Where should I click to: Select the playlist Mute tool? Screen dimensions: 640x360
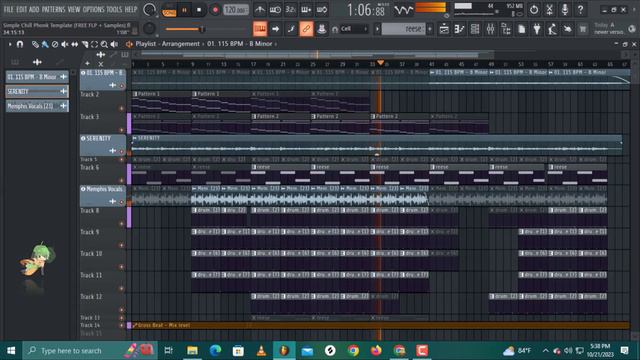[64, 44]
